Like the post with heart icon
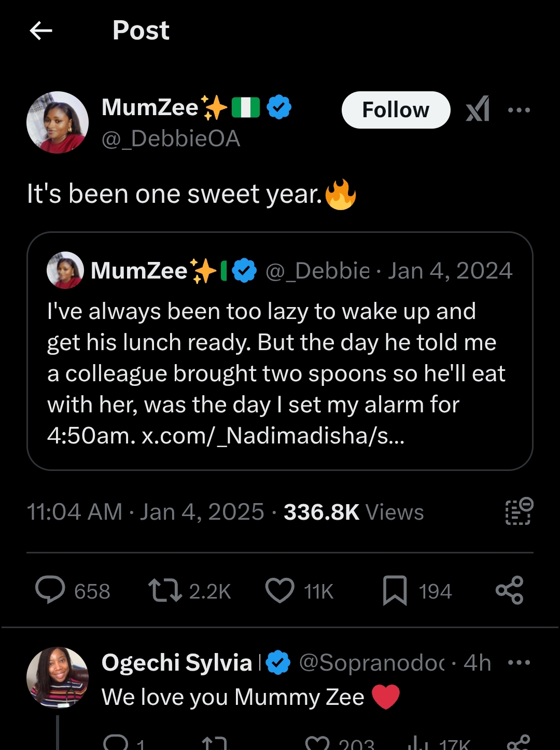Viewport: 560px width, 750px height. tap(280, 591)
